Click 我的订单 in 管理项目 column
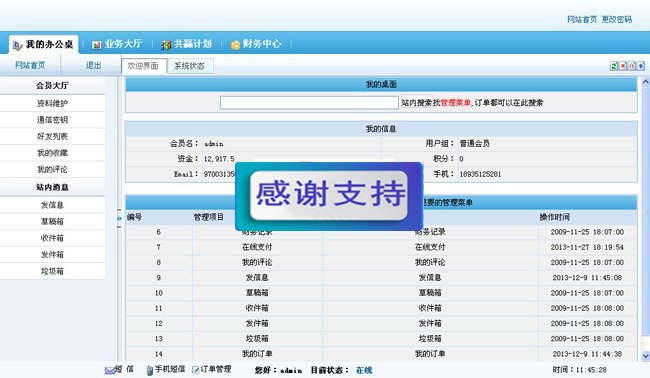The image size is (650, 378). tap(257, 354)
